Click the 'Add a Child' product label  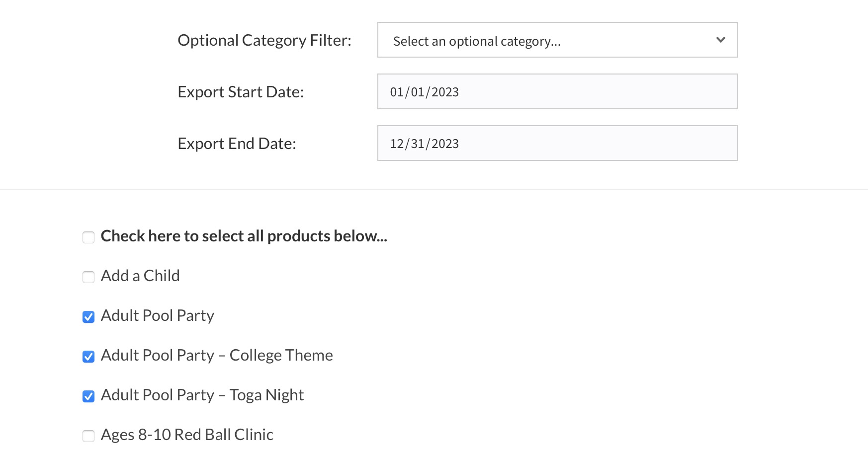[x=140, y=276]
